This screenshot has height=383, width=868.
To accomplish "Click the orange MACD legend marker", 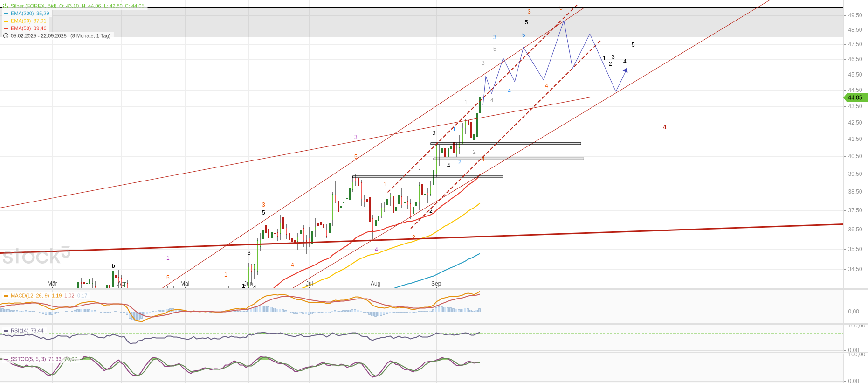I will [x=6, y=296].
